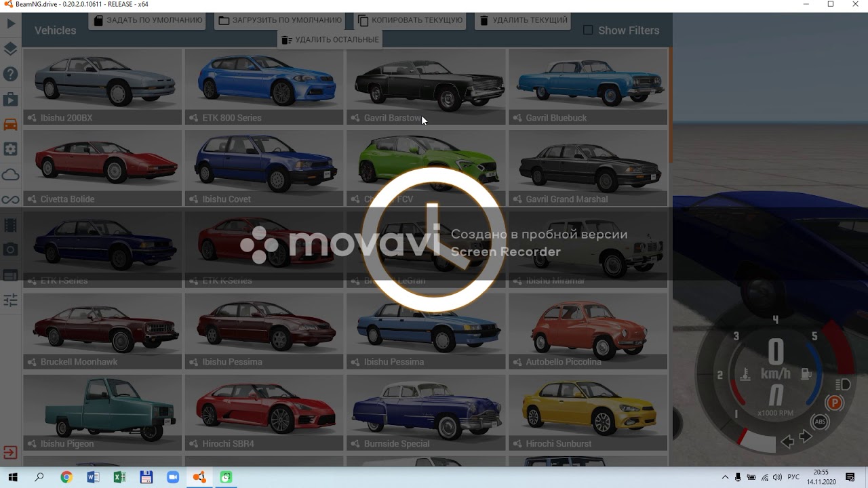Open the floppy disk app on the taskbar

[x=146, y=477]
